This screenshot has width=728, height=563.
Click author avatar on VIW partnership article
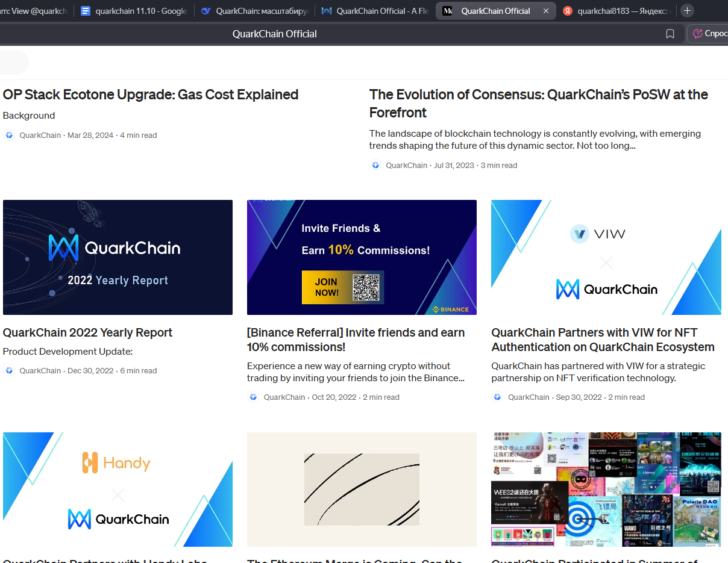pyautogui.click(x=497, y=397)
